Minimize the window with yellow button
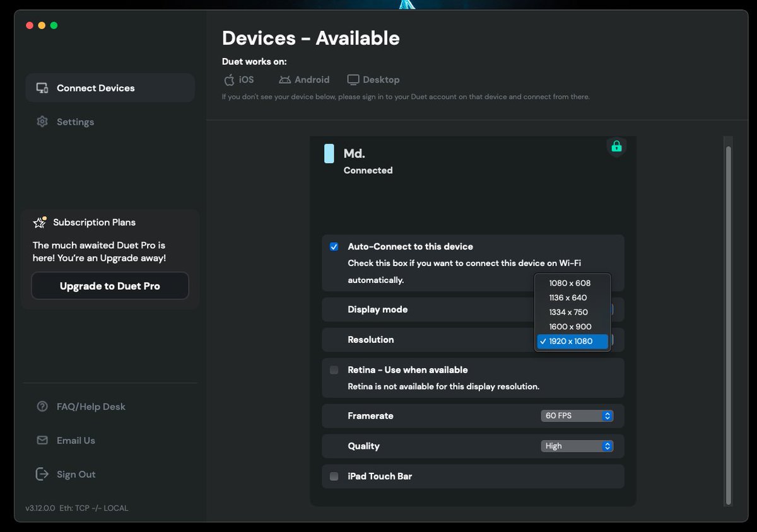This screenshot has height=532, width=757. point(42,25)
